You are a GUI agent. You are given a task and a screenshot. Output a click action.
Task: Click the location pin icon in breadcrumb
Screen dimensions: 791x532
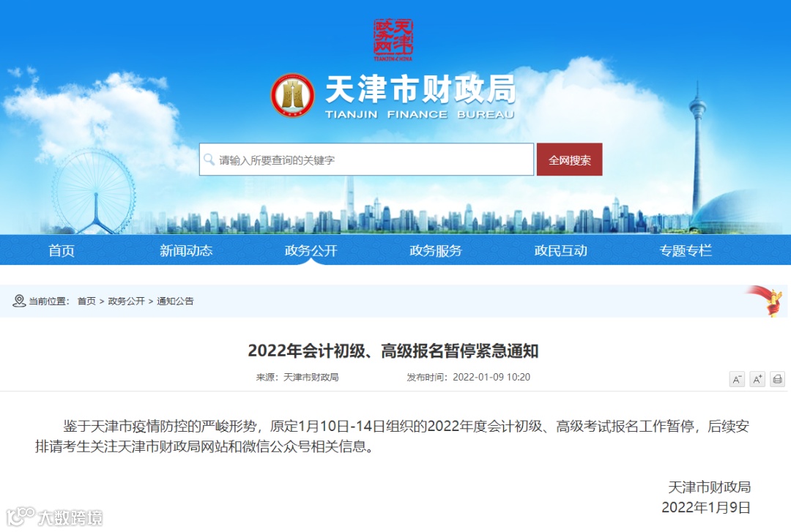(18, 301)
